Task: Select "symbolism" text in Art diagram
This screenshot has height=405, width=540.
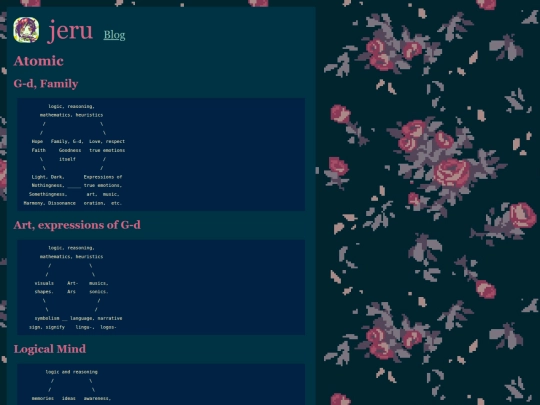Action: click(x=47, y=318)
